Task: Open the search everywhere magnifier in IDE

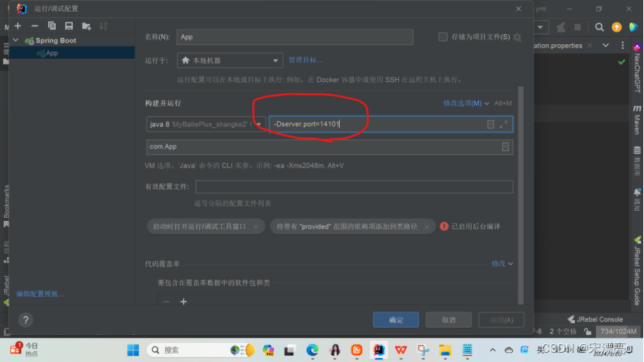Action: (x=600, y=27)
